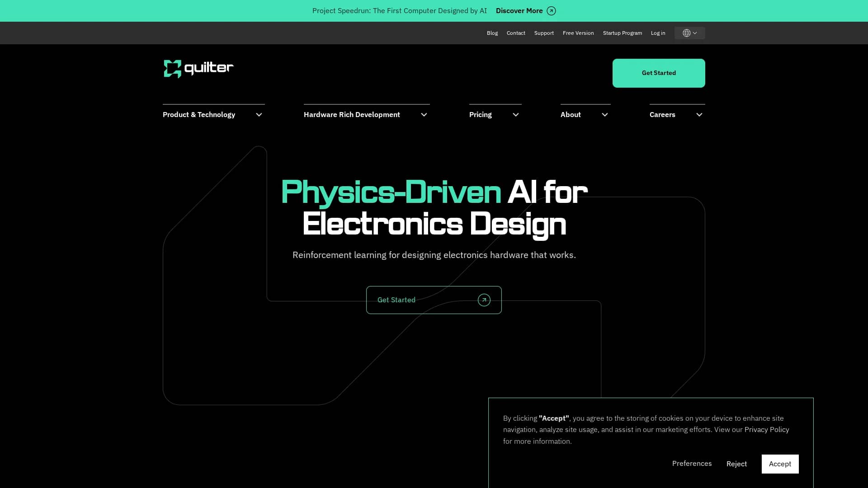Open the Contact link
Screen dimensions: 868x488
pyautogui.click(x=516, y=33)
